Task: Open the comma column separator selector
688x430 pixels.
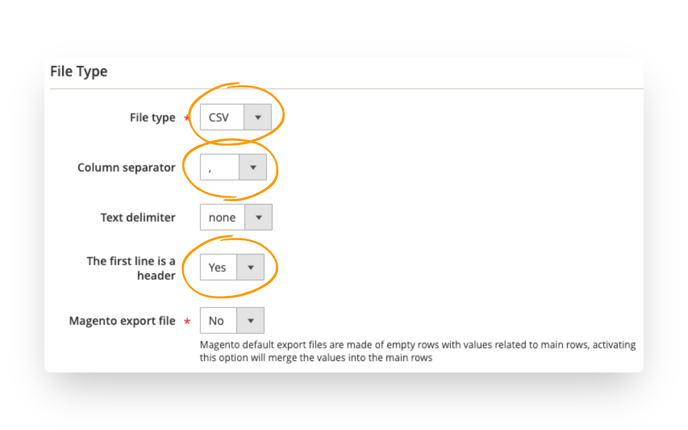Action: coord(233,167)
